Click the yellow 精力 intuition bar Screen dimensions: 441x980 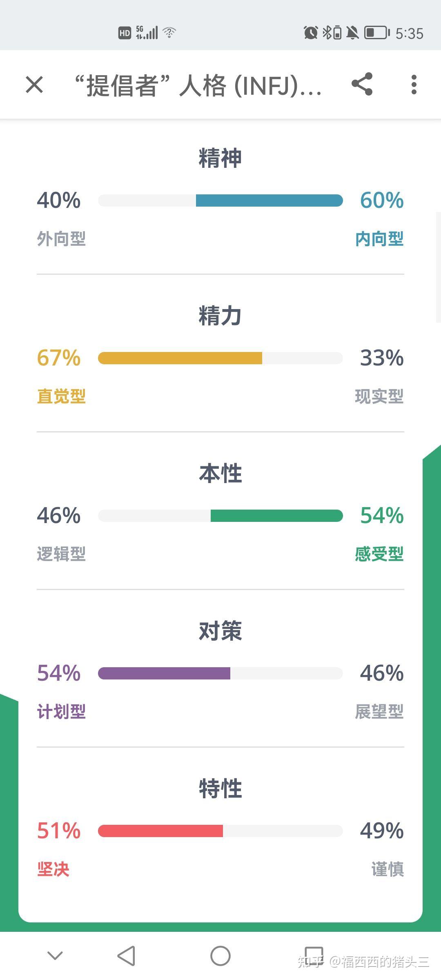click(180, 358)
